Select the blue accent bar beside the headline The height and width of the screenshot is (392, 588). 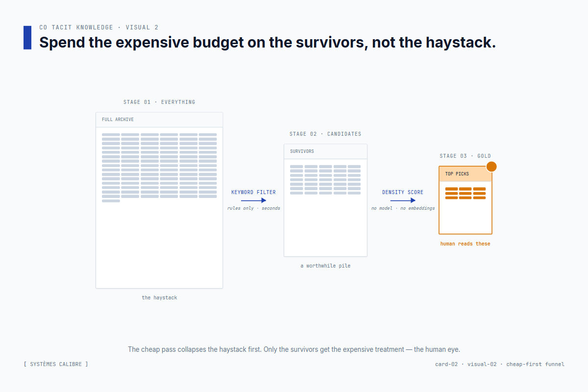point(27,37)
